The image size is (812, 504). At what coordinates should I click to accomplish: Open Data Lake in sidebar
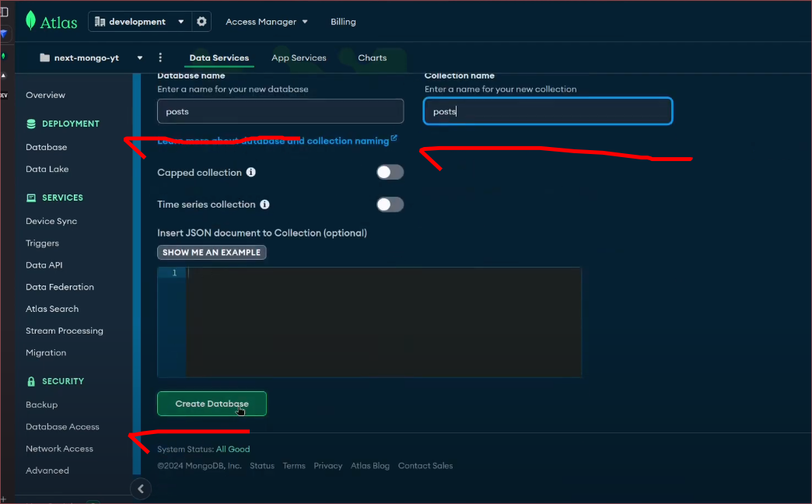pos(47,169)
